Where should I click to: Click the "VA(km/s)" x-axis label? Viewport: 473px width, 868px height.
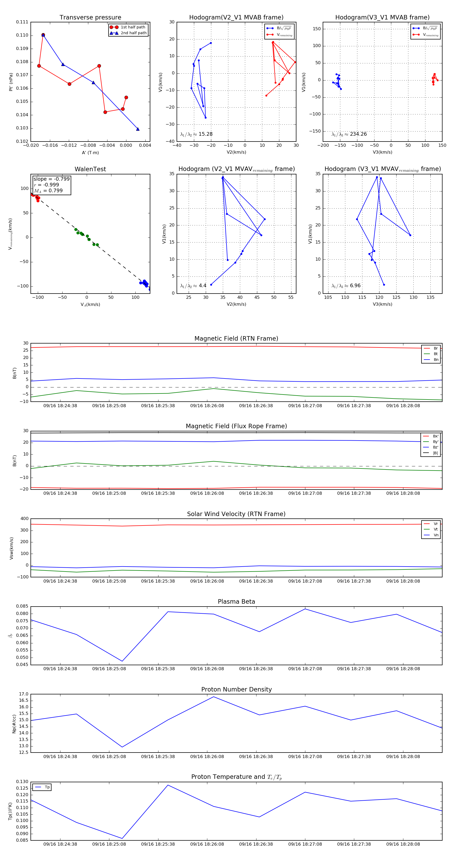pos(90,305)
